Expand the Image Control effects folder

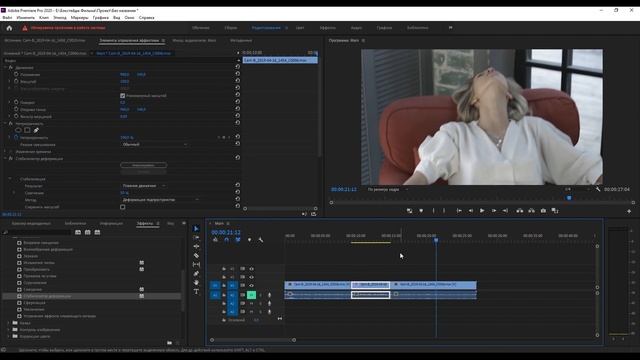[x=9, y=329]
